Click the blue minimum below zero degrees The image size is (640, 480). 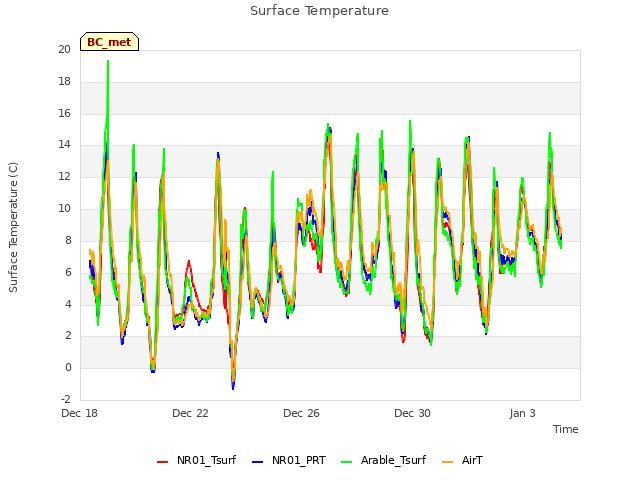point(233,388)
